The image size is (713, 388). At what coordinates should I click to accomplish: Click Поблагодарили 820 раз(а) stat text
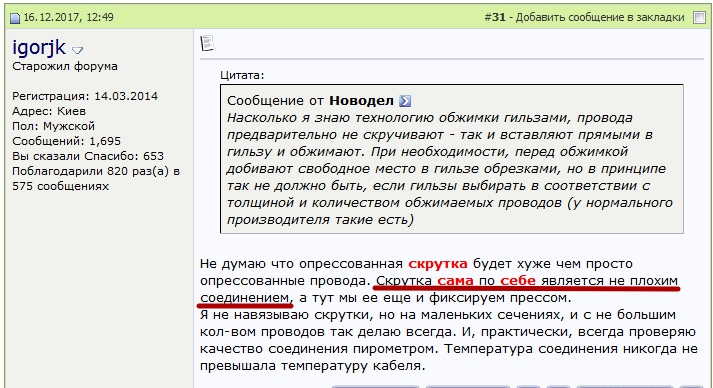click(96, 171)
